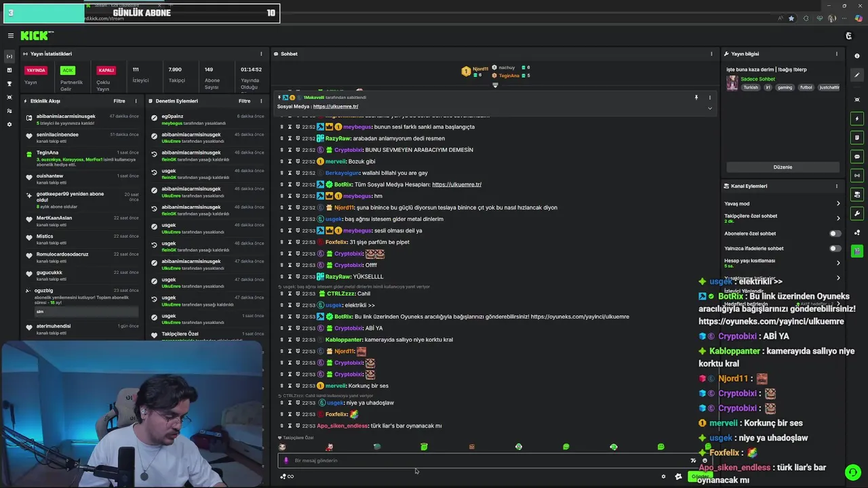Viewport: 868px width, 488px height.
Task: Click the note panel icon in right toolbar
Action: tap(857, 138)
